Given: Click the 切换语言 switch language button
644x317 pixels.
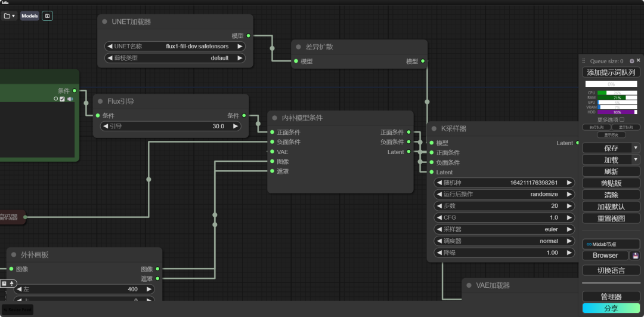Looking at the screenshot, I should pyautogui.click(x=611, y=270).
